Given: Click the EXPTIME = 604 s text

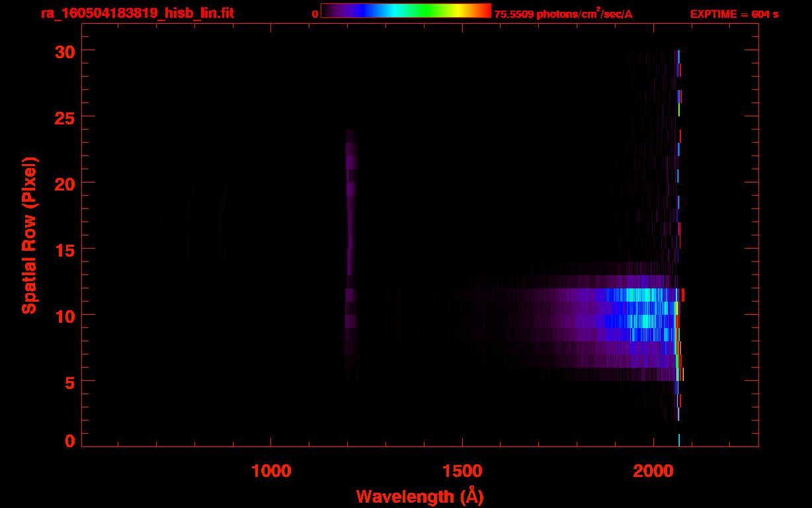Looking at the screenshot, I should [x=734, y=14].
